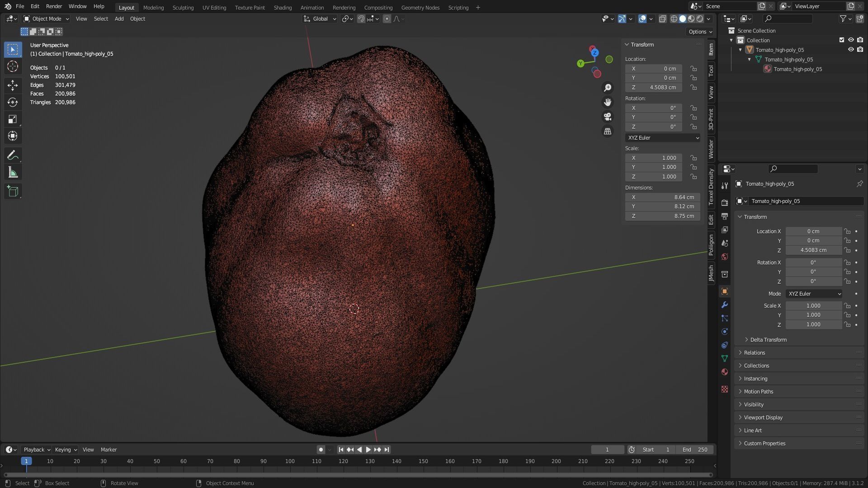868x488 pixels.
Task: Disable Tomato_high-poly_05 in renders camera icon
Action: pos(860,50)
